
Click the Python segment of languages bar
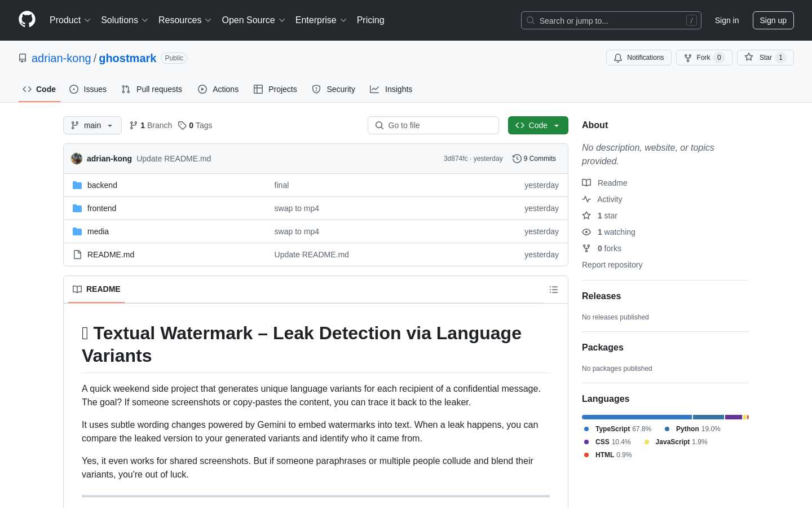(x=708, y=417)
